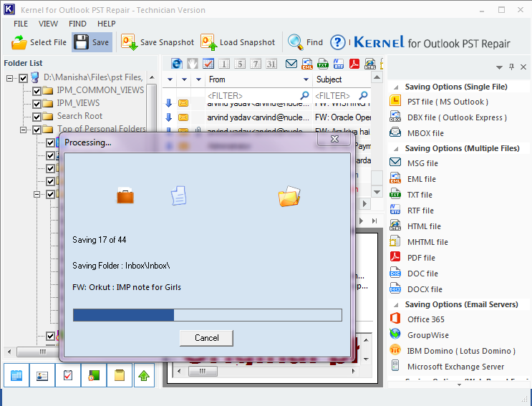
Task: Open the FIND menu
Action: tap(77, 24)
